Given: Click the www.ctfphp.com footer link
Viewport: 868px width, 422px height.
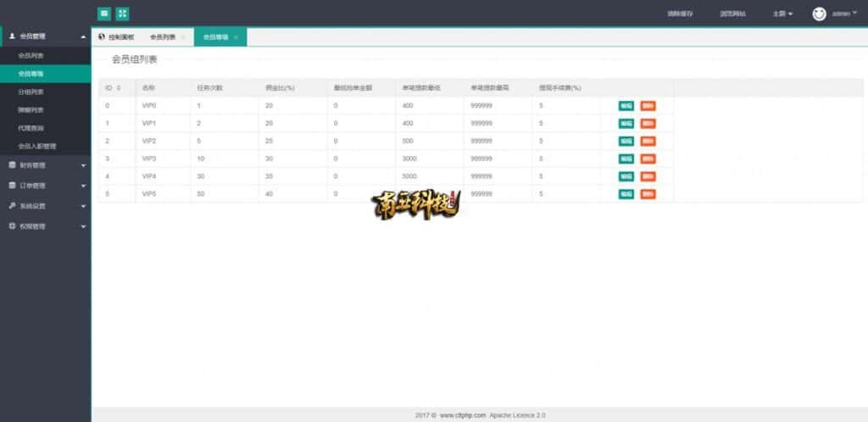Looking at the screenshot, I should click(462, 415).
